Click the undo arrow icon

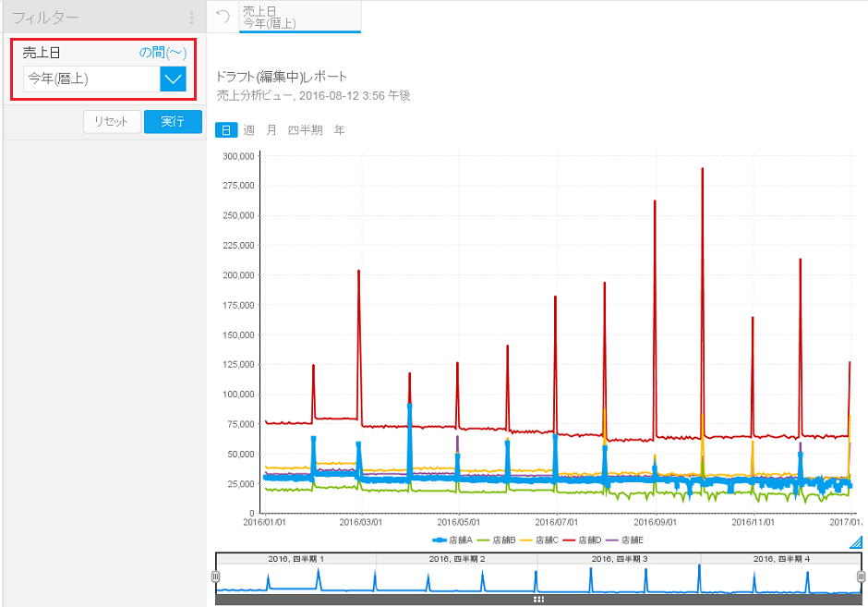coord(223,18)
